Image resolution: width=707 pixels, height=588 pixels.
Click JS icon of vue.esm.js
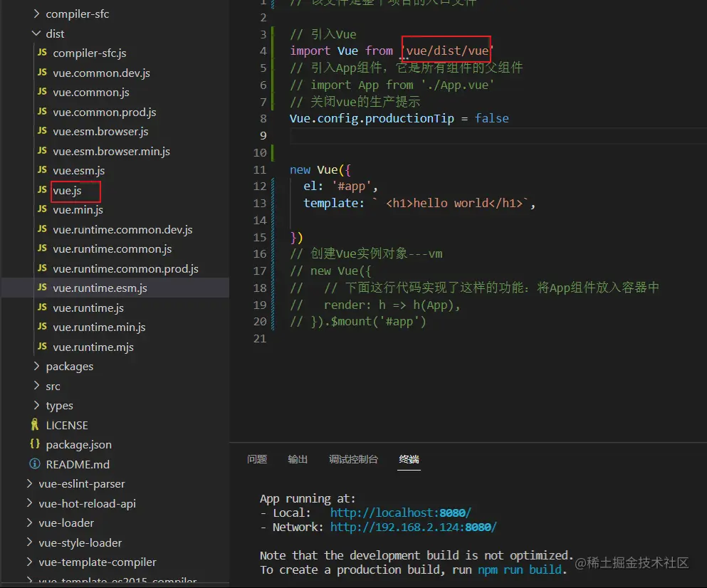pos(43,170)
